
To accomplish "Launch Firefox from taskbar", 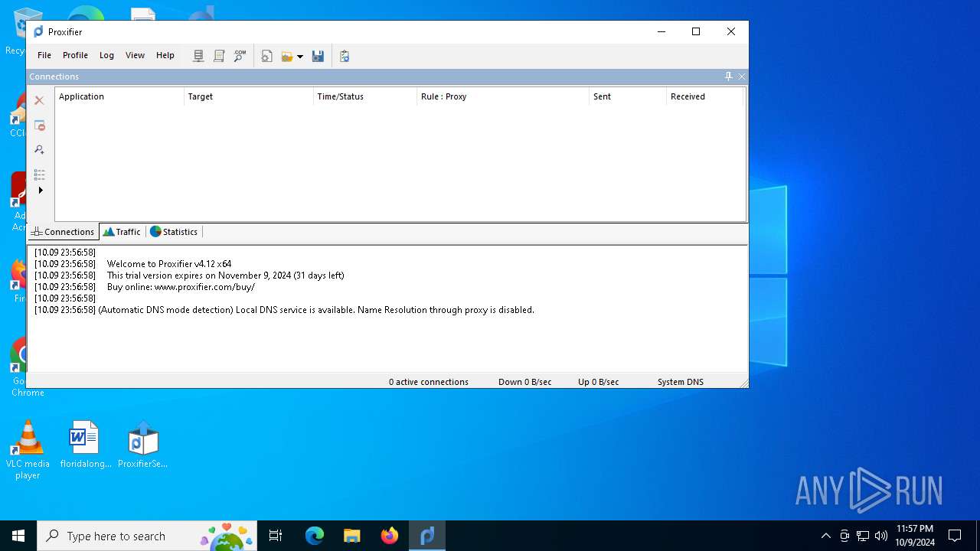I will pyautogui.click(x=389, y=536).
